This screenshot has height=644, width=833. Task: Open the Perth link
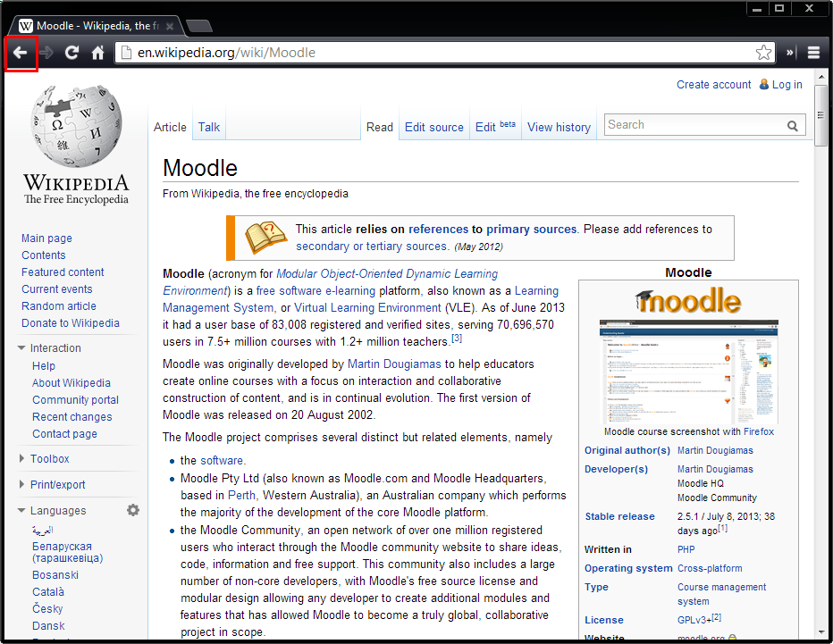coord(241,496)
